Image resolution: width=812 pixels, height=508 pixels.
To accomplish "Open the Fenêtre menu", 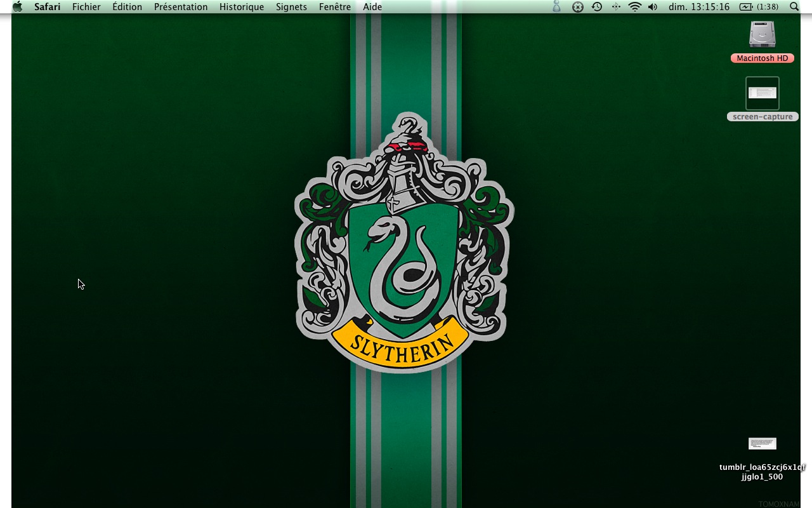I will coord(335,7).
